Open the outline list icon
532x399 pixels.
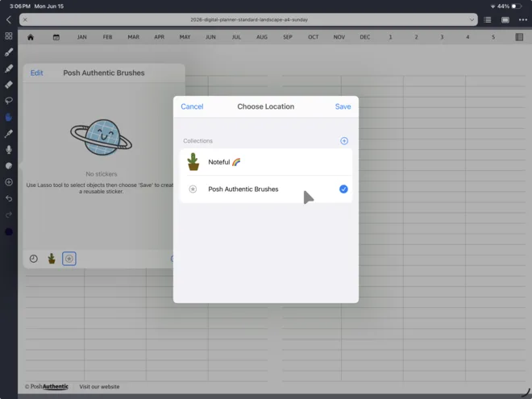[488, 19]
